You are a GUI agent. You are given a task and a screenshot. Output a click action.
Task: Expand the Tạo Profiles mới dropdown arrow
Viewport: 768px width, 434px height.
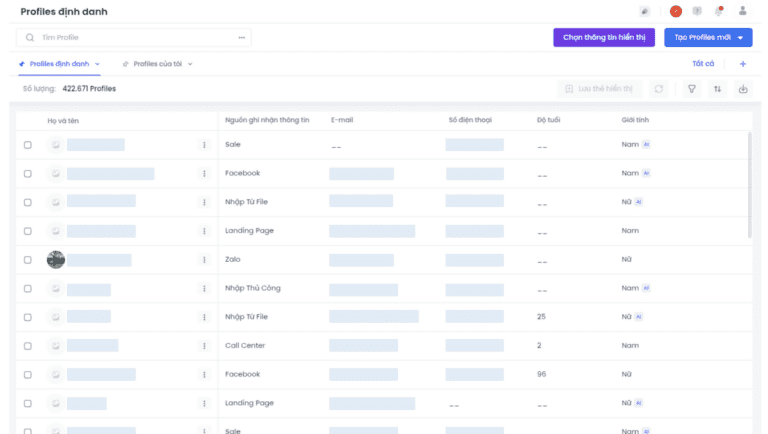pos(741,38)
